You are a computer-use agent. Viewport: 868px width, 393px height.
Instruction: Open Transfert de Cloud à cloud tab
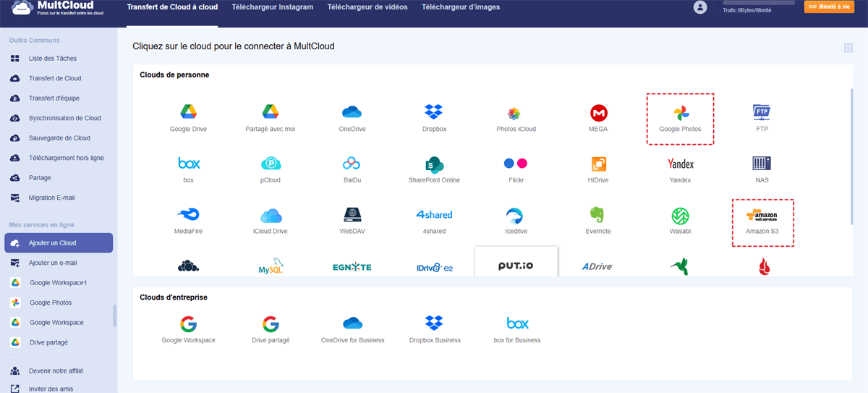coord(172,7)
